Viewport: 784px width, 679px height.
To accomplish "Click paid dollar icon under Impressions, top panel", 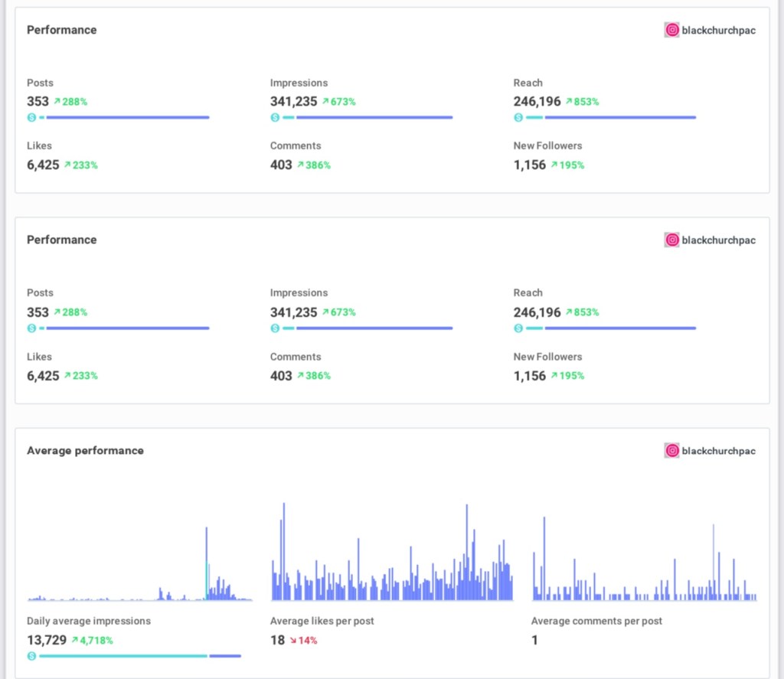I will point(275,117).
